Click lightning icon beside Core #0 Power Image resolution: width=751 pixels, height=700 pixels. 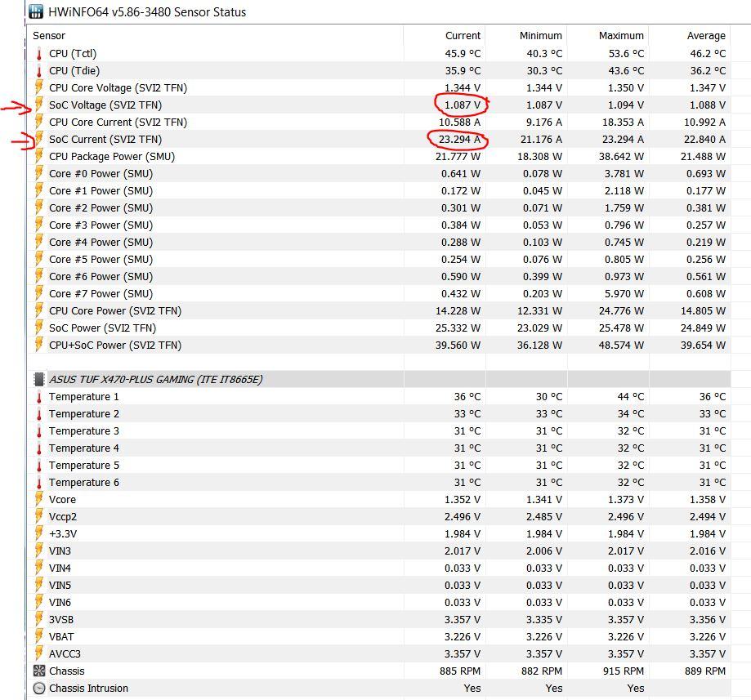pyautogui.click(x=39, y=174)
